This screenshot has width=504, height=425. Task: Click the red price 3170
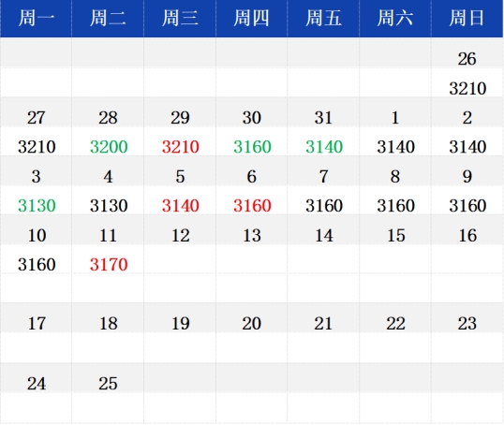click(109, 265)
